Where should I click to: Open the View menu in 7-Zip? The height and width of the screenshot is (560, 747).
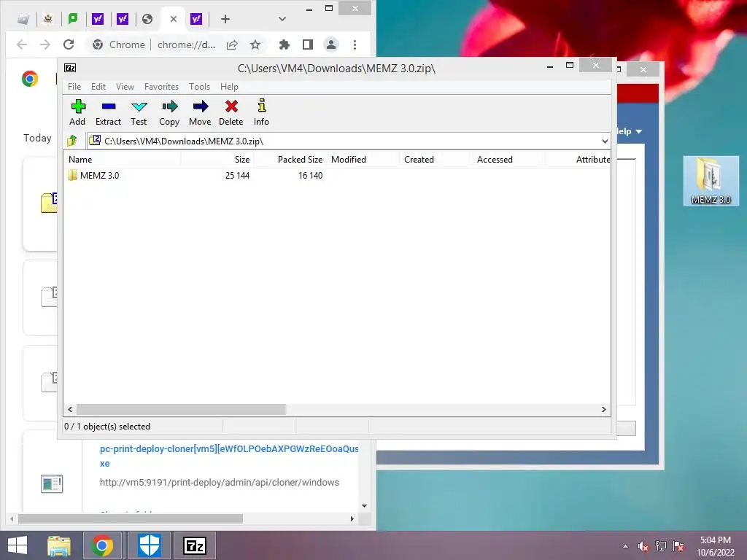point(125,87)
